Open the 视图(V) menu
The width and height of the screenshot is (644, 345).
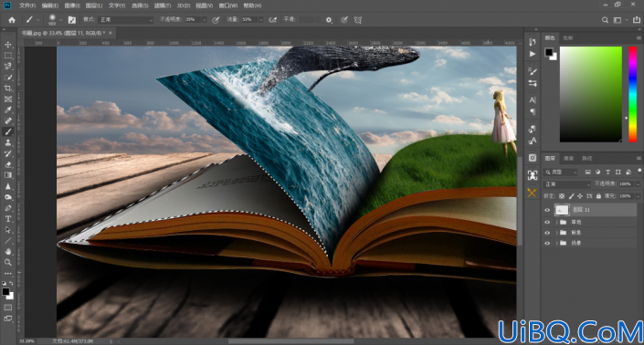[204, 5]
